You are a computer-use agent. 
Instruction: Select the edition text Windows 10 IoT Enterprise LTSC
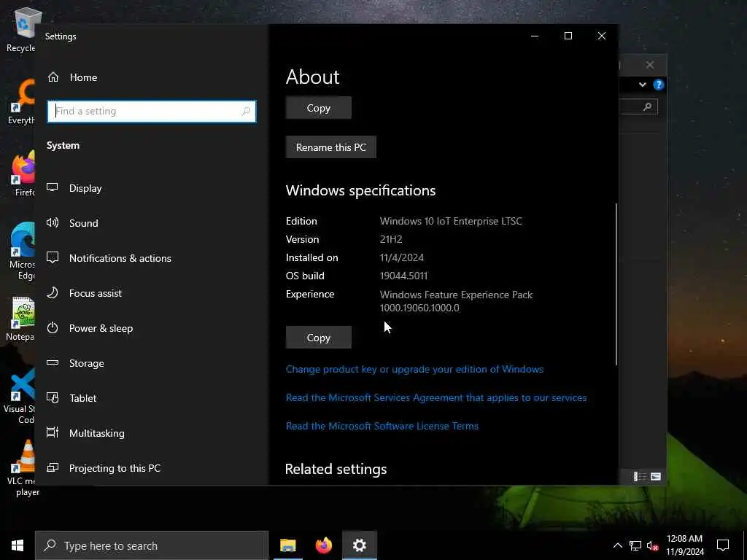[x=451, y=221]
